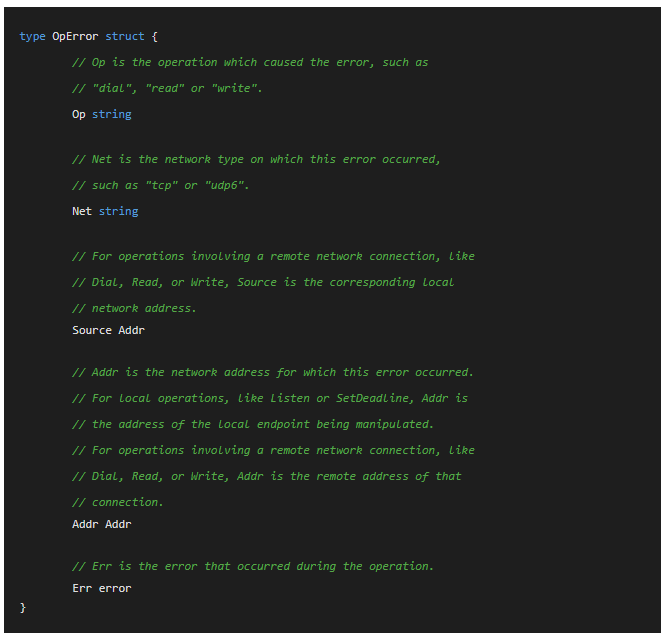The image size is (668, 638).
Task: Click the Err field name
Action: coord(82,588)
